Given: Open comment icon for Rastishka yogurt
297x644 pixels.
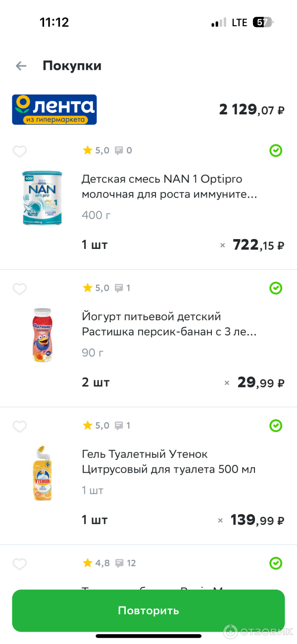Looking at the screenshot, I should (119, 288).
